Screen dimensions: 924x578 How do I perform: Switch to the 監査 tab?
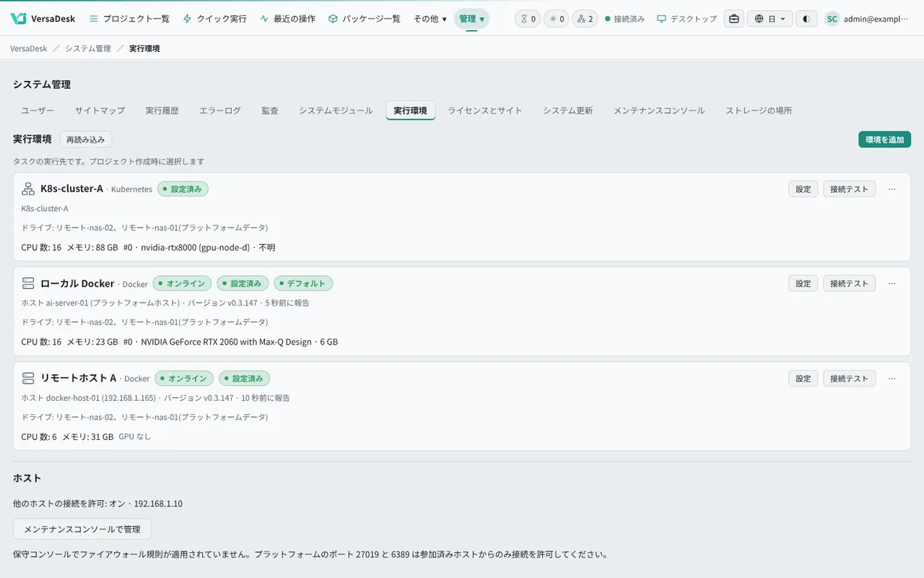pyautogui.click(x=270, y=111)
